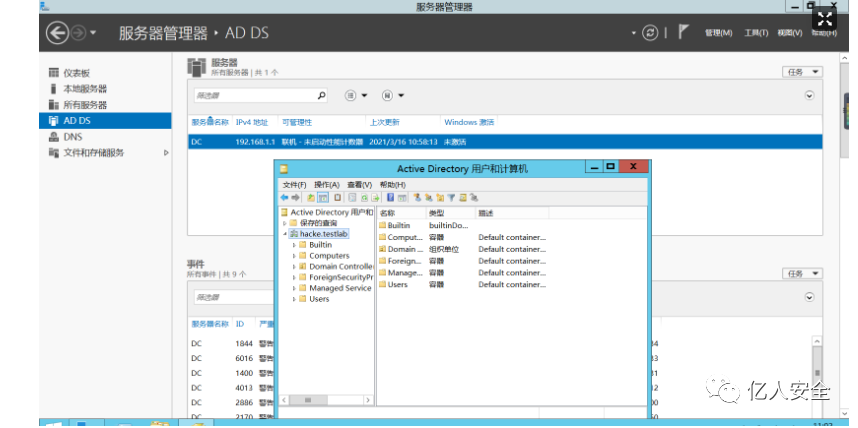Create a new user with toolbar icon
Screen dimensions: 858x428
click(x=418, y=198)
